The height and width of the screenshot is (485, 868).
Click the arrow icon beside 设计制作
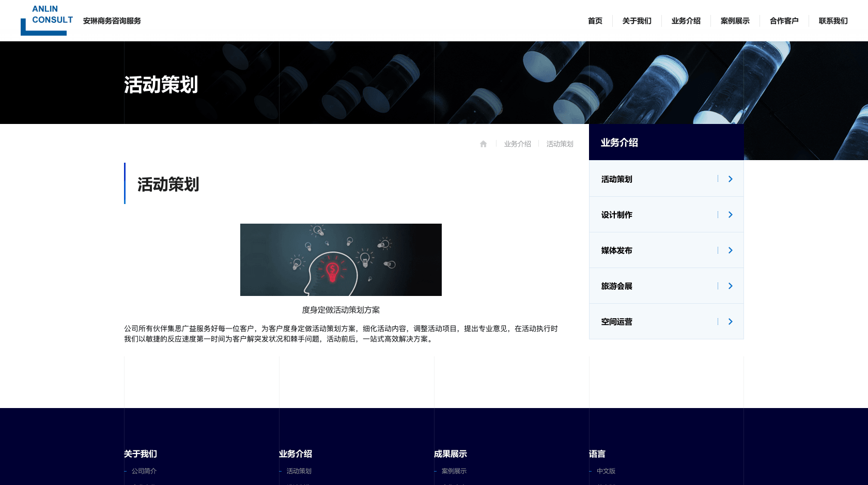click(x=730, y=214)
